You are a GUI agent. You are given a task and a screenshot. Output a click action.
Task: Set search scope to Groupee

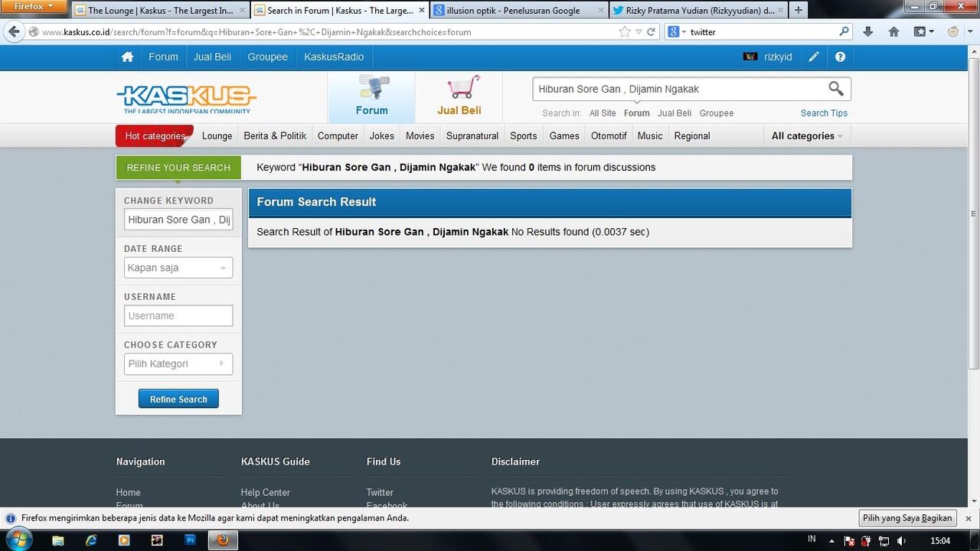[x=717, y=113]
